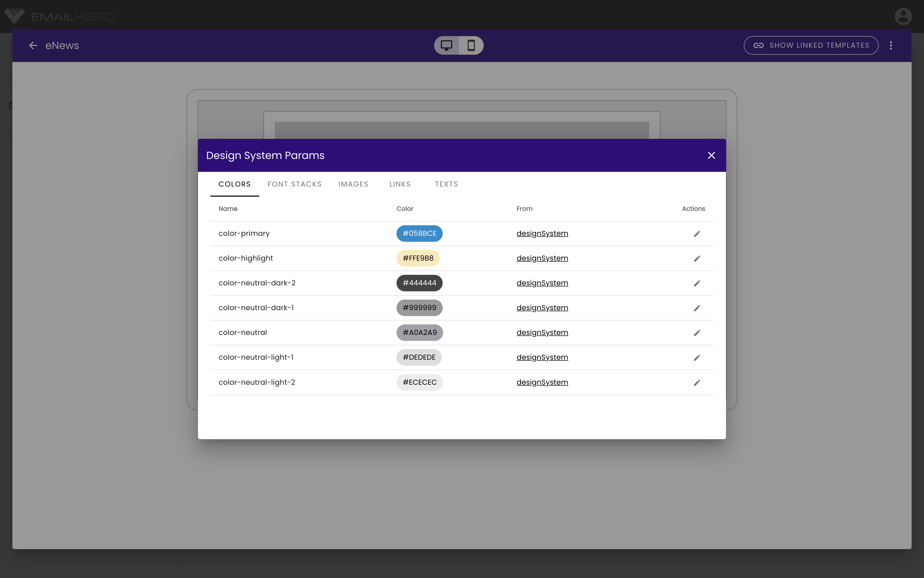Click the #DEDEDE color chip
Screen dimensions: 924x578
pos(419,357)
